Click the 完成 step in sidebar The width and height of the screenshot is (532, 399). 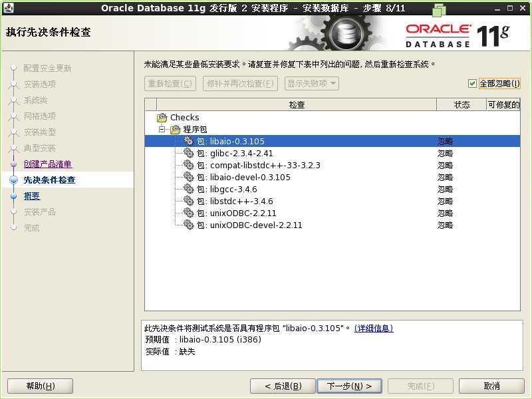point(31,227)
